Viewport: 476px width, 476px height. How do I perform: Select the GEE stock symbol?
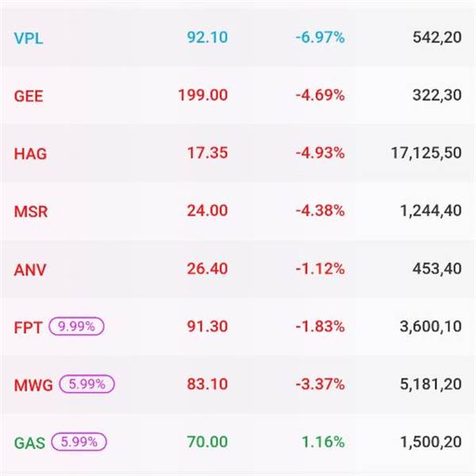pos(29,96)
